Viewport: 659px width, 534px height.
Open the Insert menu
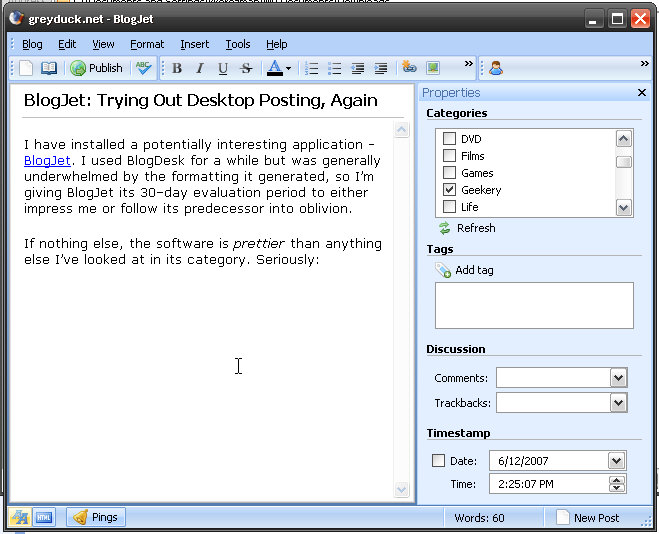pos(195,44)
